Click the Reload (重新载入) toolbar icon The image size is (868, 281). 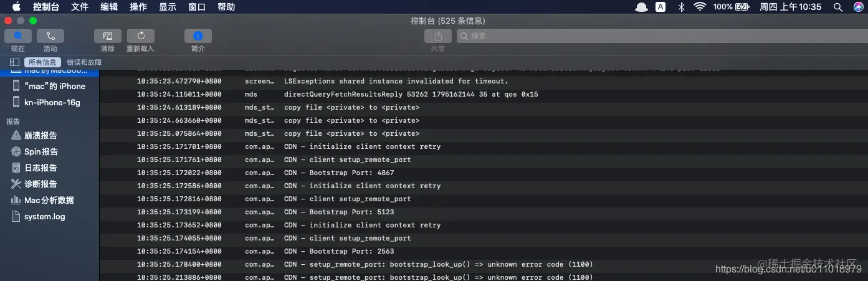pyautogui.click(x=141, y=36)
